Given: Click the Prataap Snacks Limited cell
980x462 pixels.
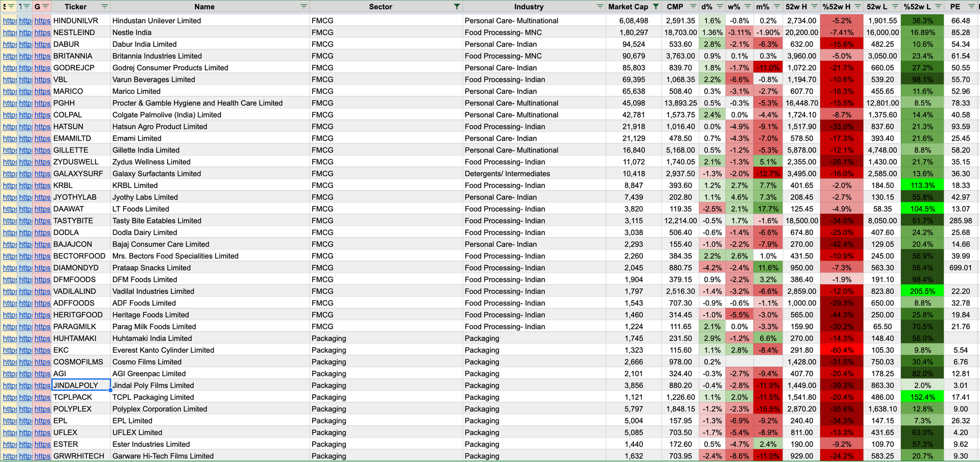Looking at the screenshot, I should click(x=210, y=268).
